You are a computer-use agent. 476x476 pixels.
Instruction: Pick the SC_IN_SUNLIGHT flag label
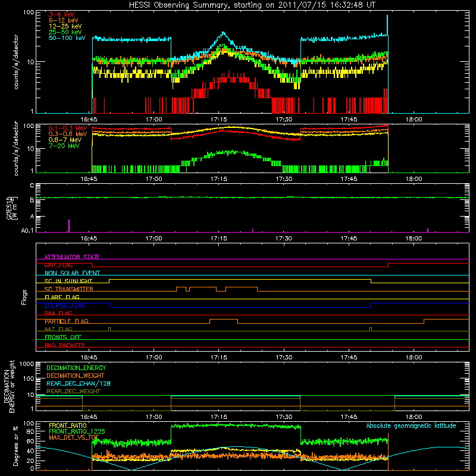(68, 281)
